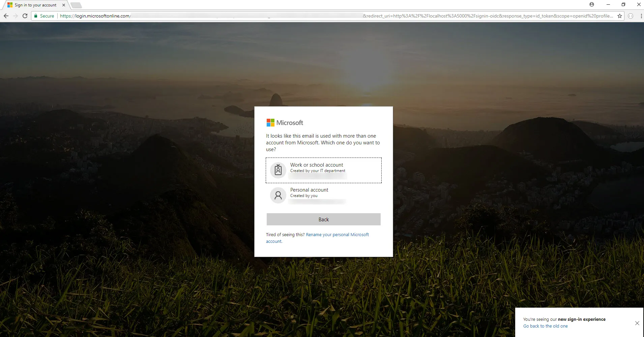Click 'Created by your IT department' text
The width and height of the screenshot is (644, 337).
coord(318,171)
